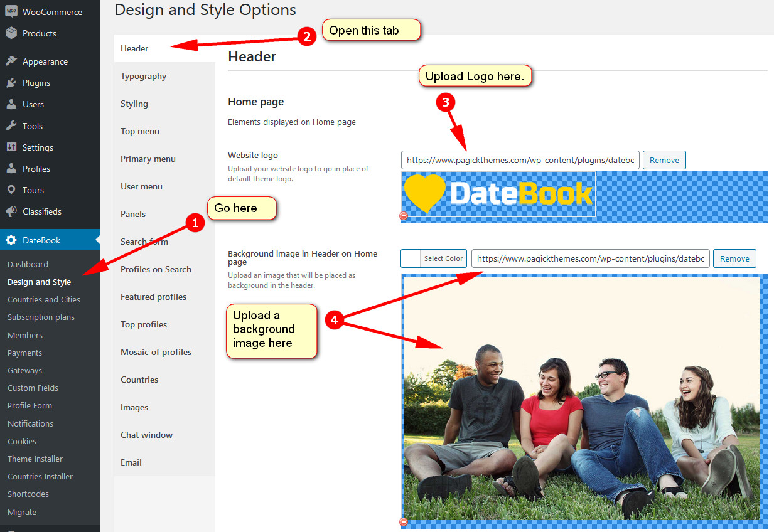Click the website logo URL field
The width and height of the screenshot is (774, 532).
520,160
